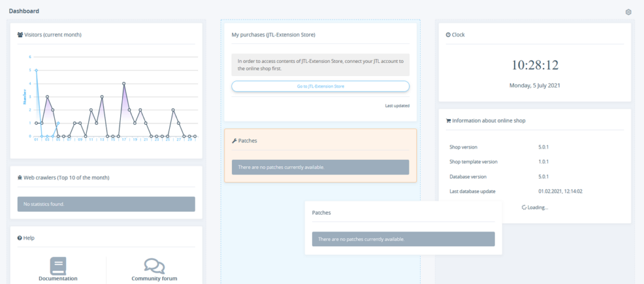
Task: Click Shop template version value 1.0.1
Action: 544,162
